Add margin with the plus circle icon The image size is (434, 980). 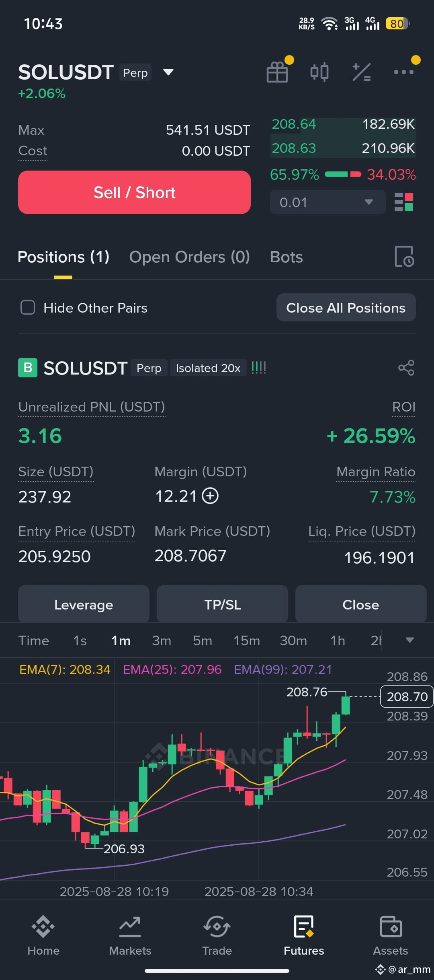click(210, 496)
